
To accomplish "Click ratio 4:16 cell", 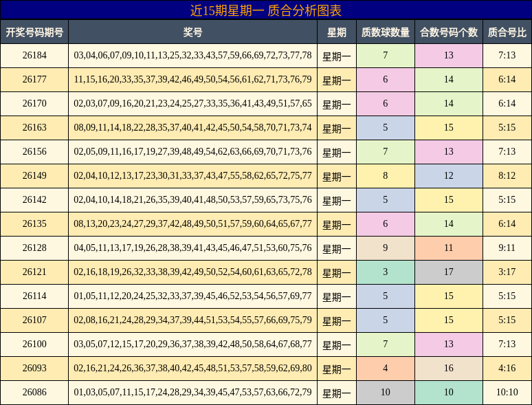I will [507, 369].
